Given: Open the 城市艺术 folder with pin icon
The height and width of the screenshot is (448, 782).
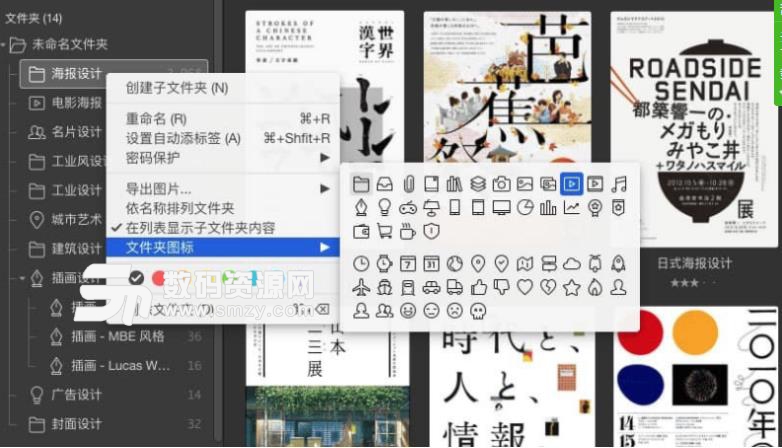Looking at the screenshot, I should click(x=65, y=220).
